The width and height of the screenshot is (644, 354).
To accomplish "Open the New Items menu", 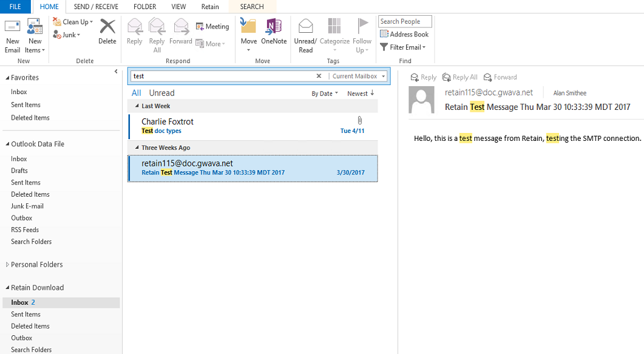I will pos(35,36).
